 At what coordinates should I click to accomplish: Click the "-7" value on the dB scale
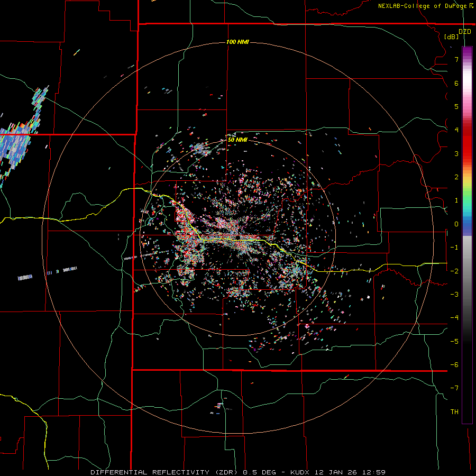[x=454, y=388]
